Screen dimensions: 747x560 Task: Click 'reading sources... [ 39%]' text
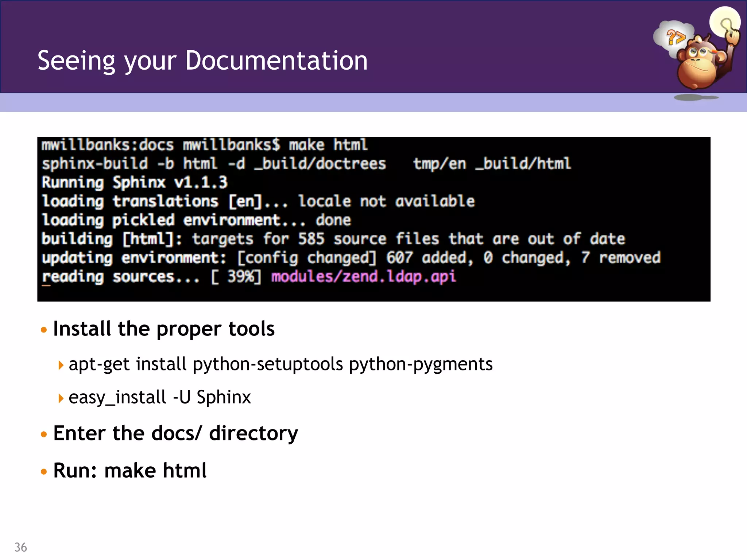(x=152, y=277)
